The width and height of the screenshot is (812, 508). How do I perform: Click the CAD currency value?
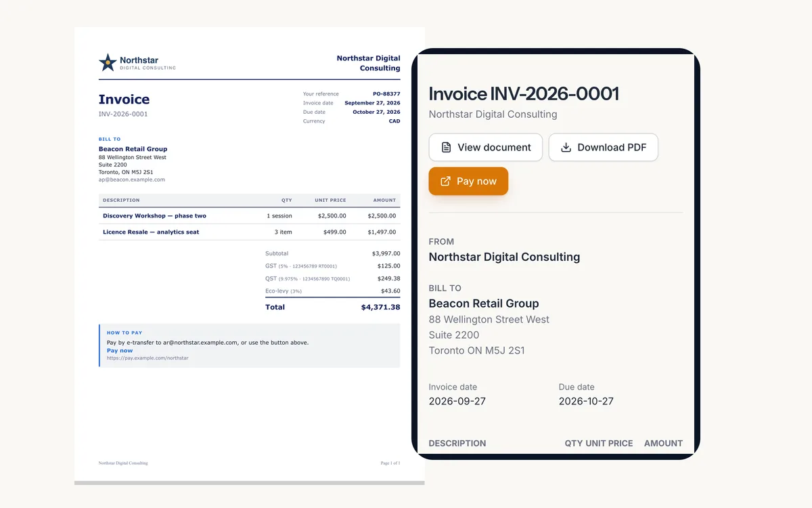point(394,121)
